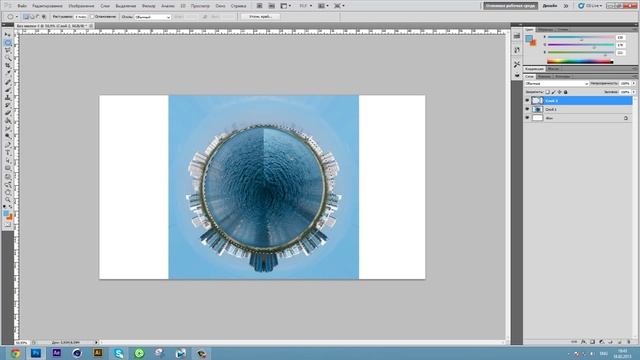640x360 pixels.
Task: Click the color spectrum ramp in Color panel
Action: coord(580,62)
